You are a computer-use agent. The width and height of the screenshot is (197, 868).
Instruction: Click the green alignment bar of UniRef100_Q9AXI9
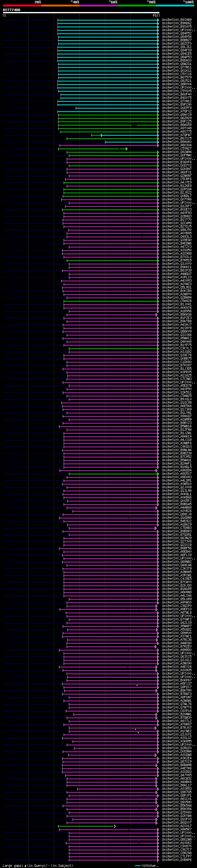pyautogui.click(x=108, y=115)
